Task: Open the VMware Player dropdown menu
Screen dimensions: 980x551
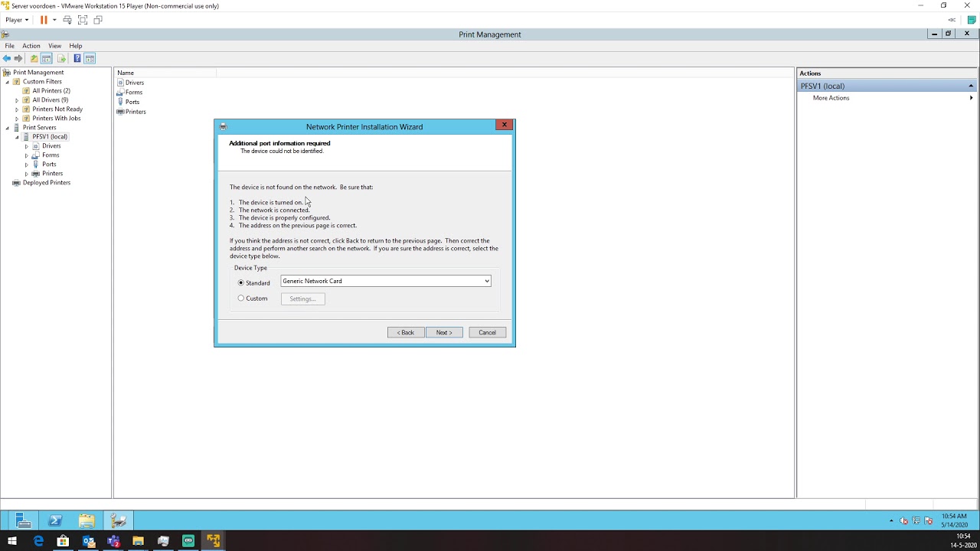Action: 17,20
